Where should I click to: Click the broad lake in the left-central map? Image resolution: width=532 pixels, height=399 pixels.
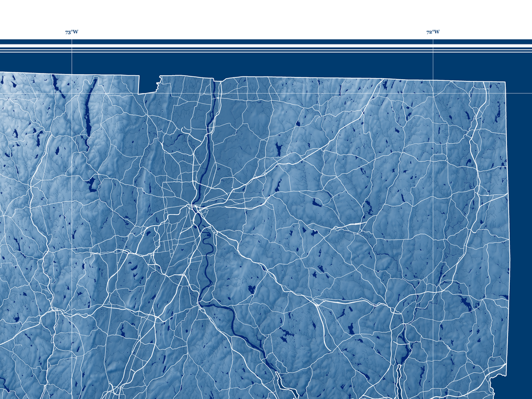[x=91, y=184]
